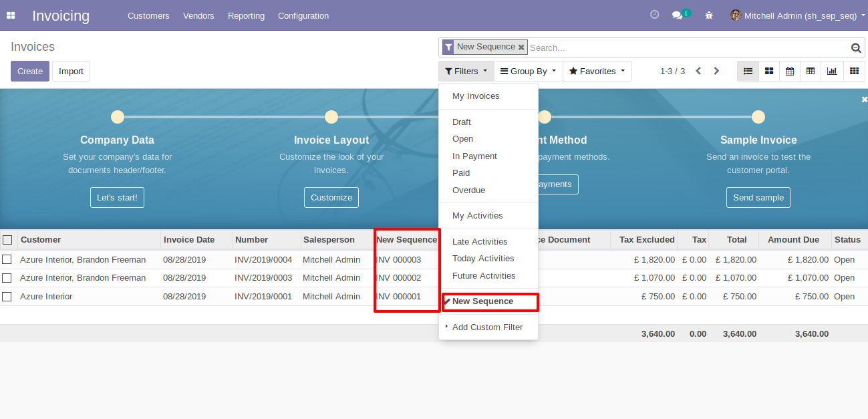
Task: Switch to kanban view
Action: point(769,71)
